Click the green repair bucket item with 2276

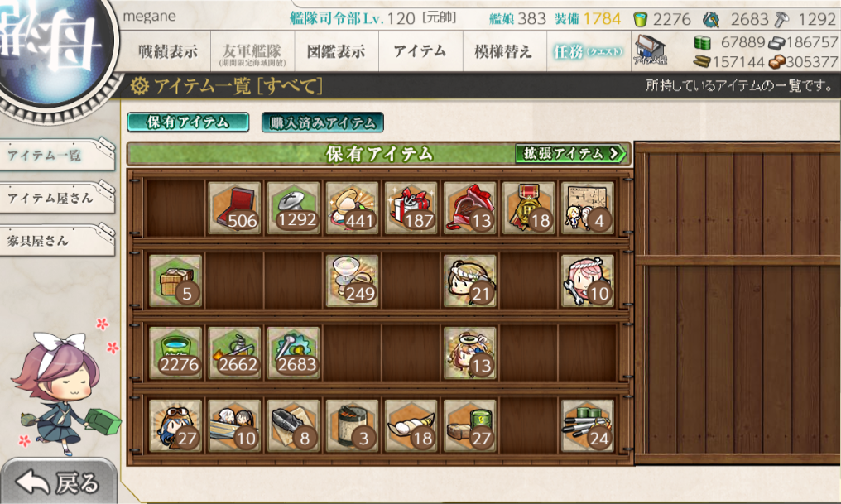(x=175, y=353)
